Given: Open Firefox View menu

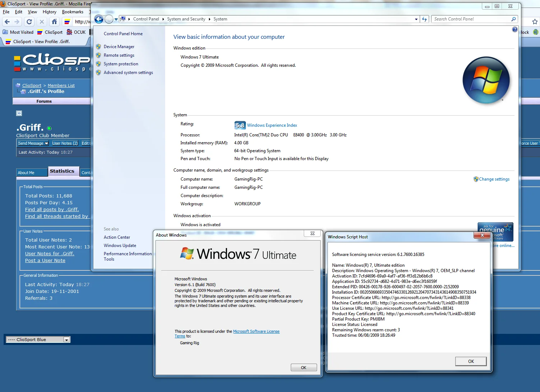Looking at the screenshot, I should [32, 12].
